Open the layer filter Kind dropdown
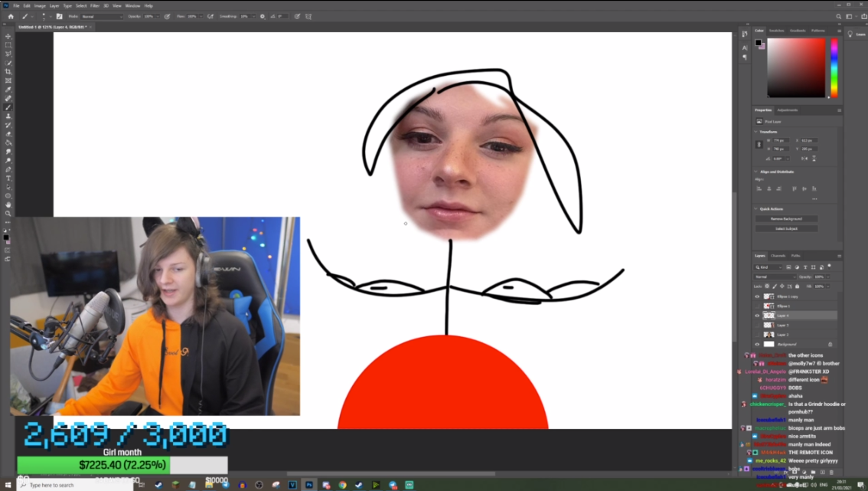This screenshot has width=868, height=491. [x=769, y=267]
